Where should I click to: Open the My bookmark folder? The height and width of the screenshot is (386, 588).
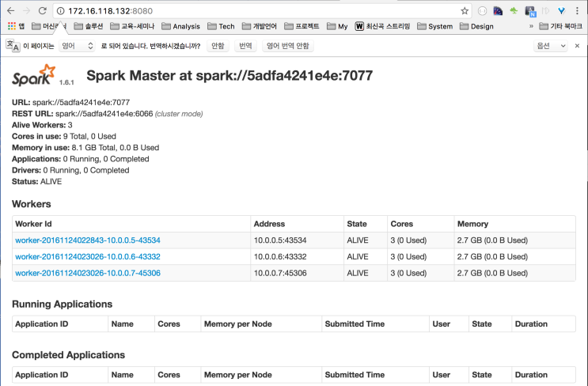[x=337, y=26]
